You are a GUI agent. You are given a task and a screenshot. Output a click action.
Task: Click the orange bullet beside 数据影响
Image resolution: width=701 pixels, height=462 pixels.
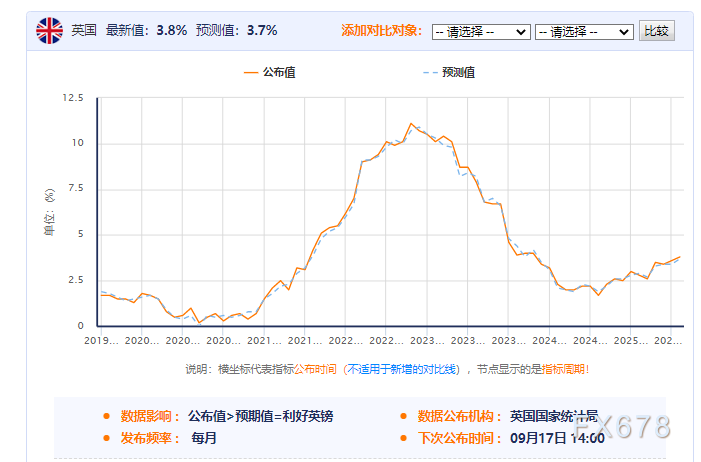pos(106,416)
